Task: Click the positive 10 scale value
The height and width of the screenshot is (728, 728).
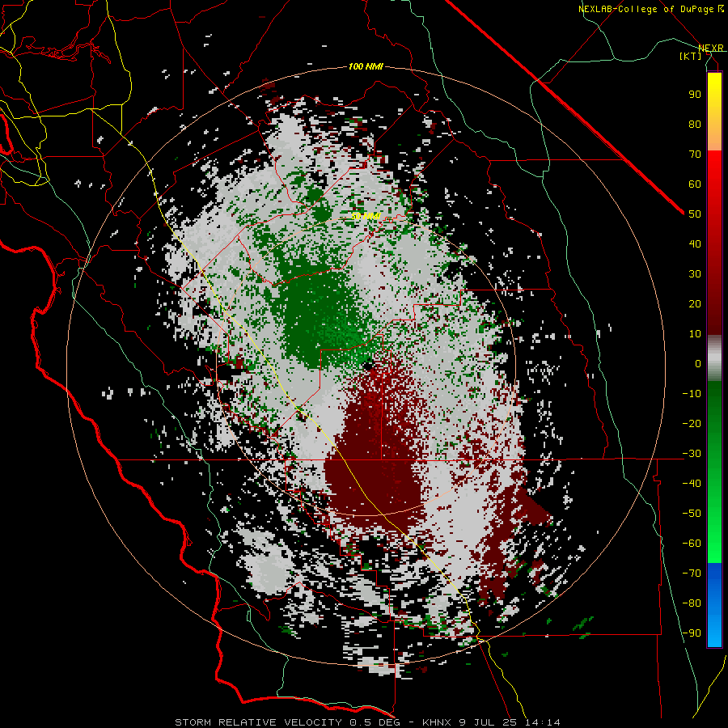Action: 695,334
